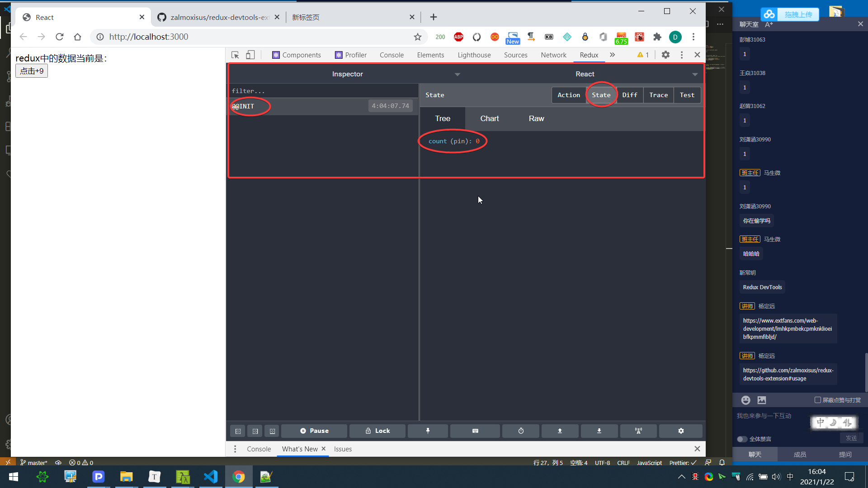Click the Persist pin icon button

pos(428,431)
